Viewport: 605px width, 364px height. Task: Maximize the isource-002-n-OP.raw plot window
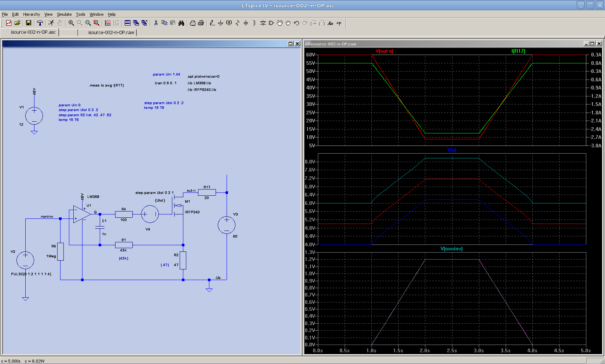[x=592, y=44]
